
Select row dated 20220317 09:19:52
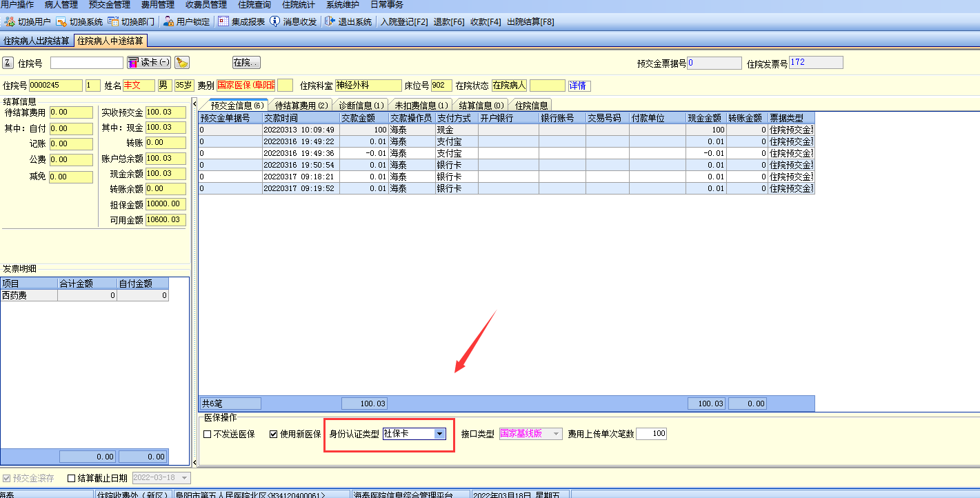pyautogui.click(x=506, y=188)
